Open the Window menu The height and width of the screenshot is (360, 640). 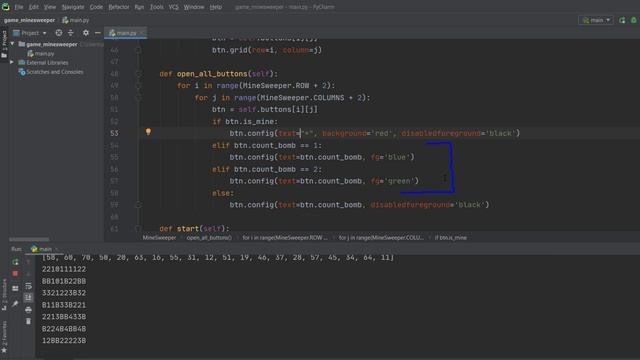click(x=194, y=7)
